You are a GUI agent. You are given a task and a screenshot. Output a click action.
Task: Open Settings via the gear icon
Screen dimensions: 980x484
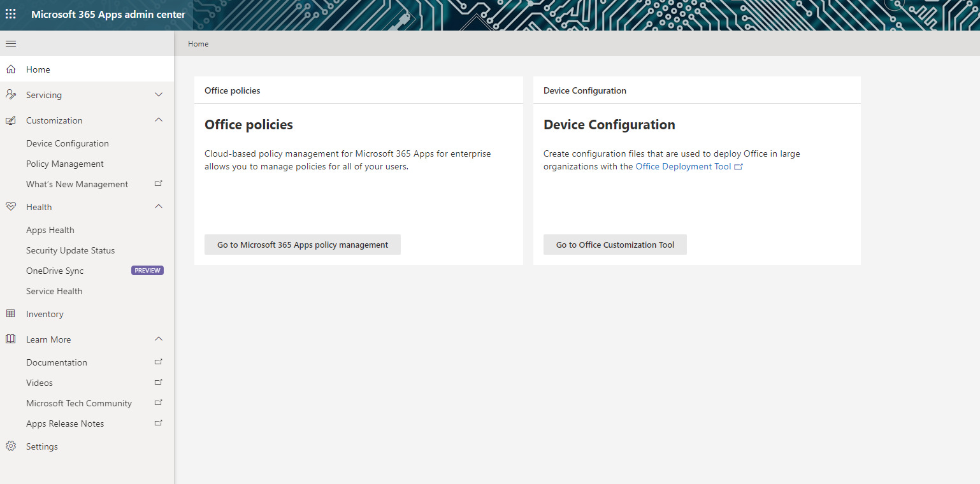pyautogui.click(x=10, y=446)
